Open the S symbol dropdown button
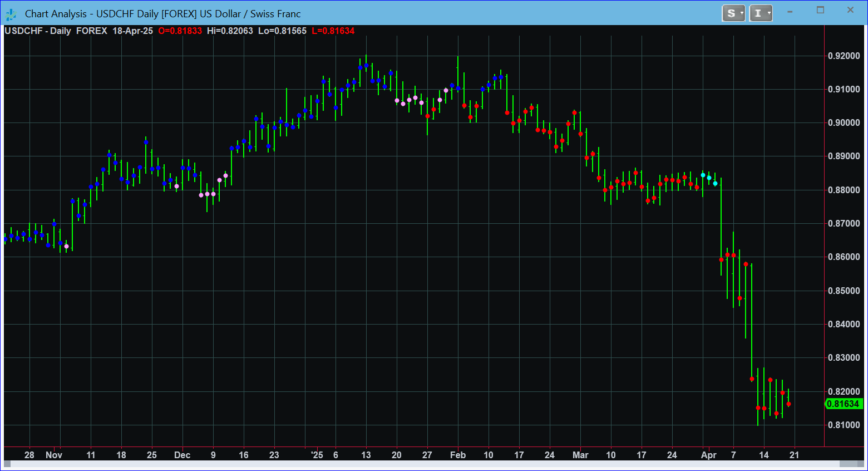Image resolution: width=868 pixels, height=471 pixels. point(733,13)
